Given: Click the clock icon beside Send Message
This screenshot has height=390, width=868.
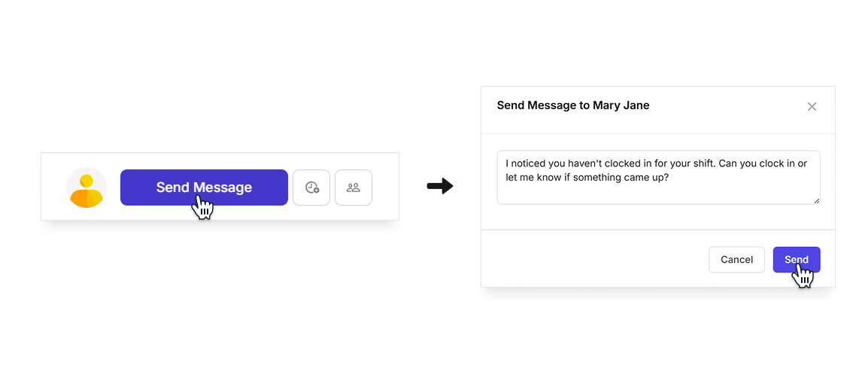Looking at the screenshot, I should [311, 187].
